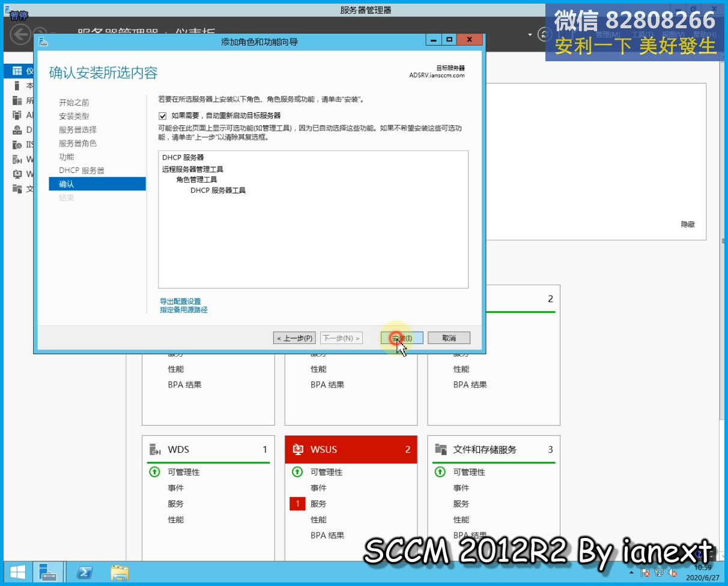This screenshot has width=728, height=586.
Task: Select the Local Server icon in sidebar
Action: click(17, 86)
